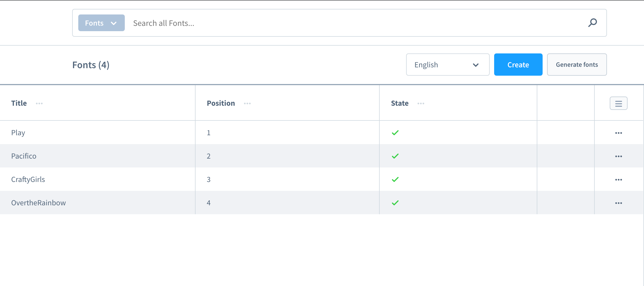Open the Pacifico font entry
The image size is (644, 286).
click(x=24, y=156)
